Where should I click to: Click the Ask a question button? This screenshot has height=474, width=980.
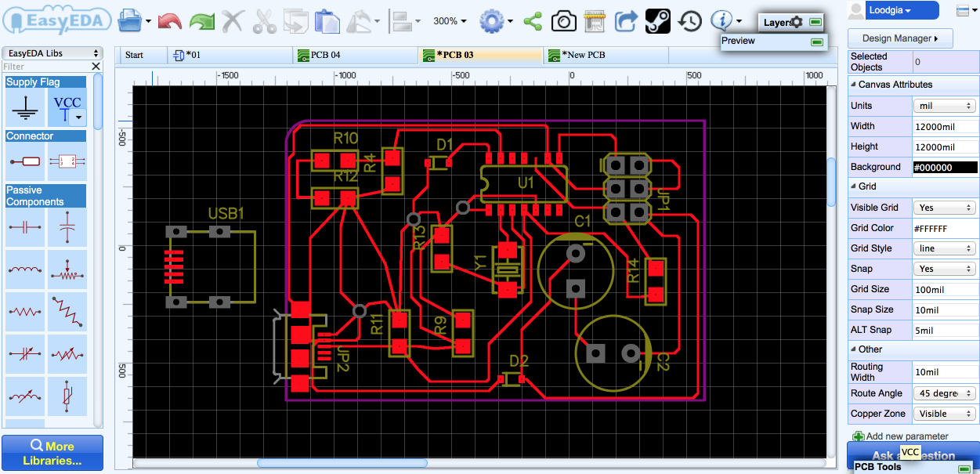click(913, 456)
